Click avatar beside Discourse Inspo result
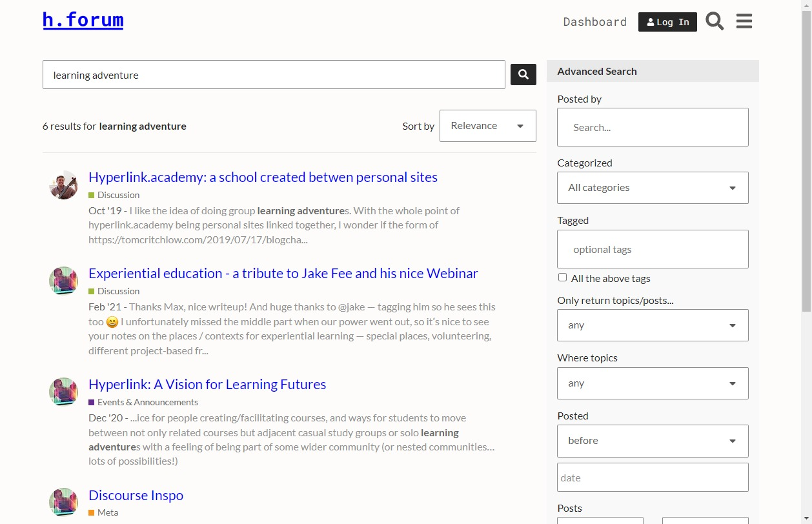Image resolution: width=812 pixels, height=524 pixels. click(x=63, y=502)
